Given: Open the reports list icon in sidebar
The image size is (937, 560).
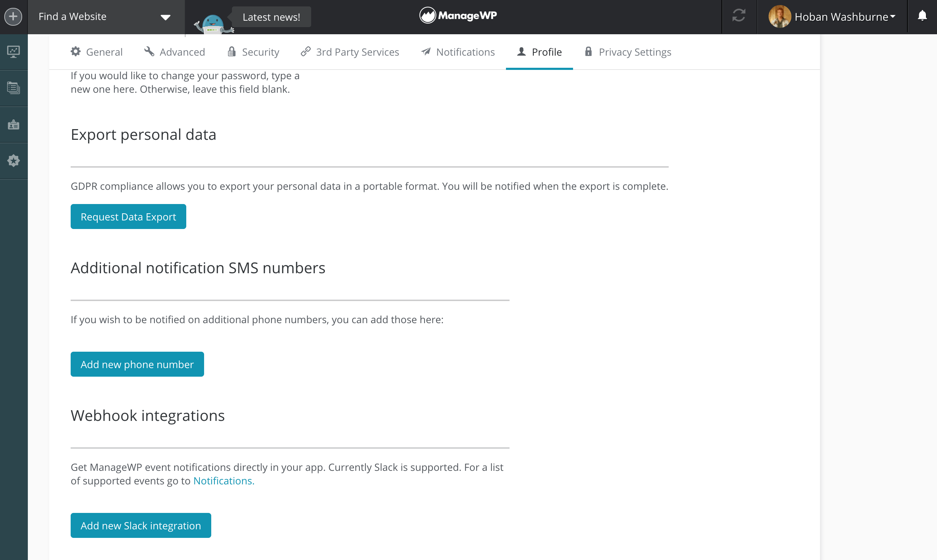Looking at the screenshot, I should click(14, 88).
